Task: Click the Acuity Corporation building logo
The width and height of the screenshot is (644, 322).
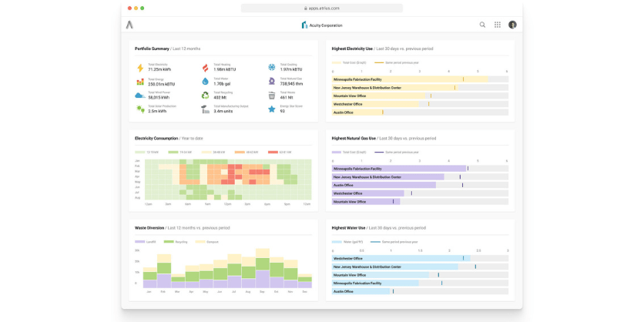Action: (304, 25)
